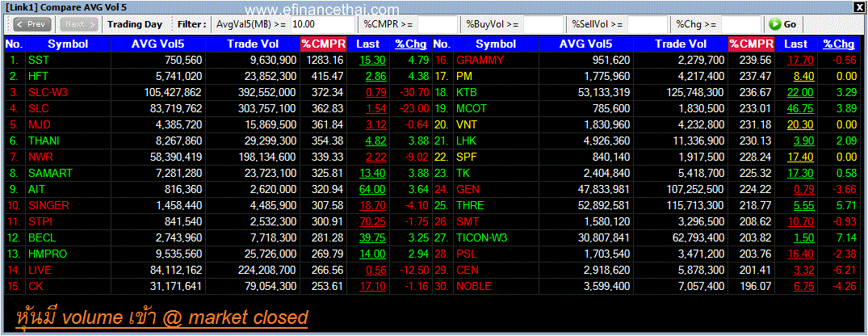
Task: Click the AIT symbol
Action: [37, 189]
